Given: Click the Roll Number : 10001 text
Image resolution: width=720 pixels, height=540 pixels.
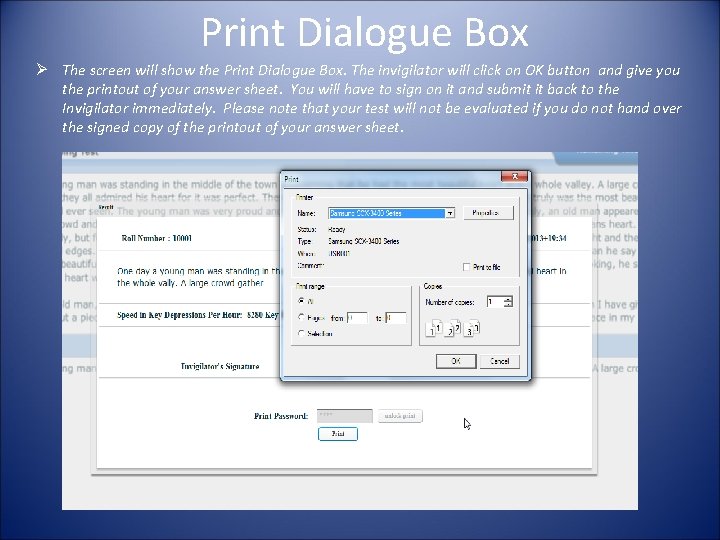Looking at the screenshot, I should (157, 238).
